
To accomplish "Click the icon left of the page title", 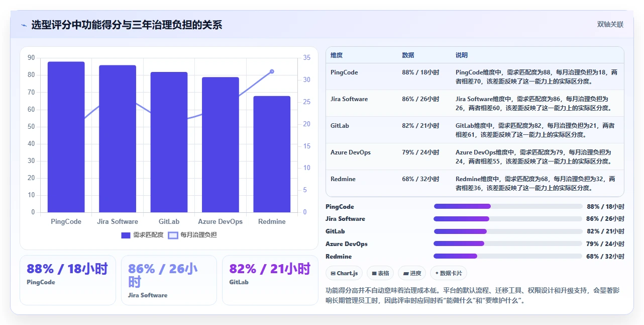I will pyautogui.click(x=24, y=25).
